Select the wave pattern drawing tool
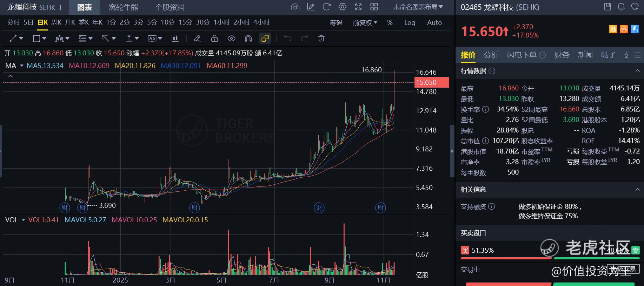This screenshot has width=644, height=286. click(59, 39)
